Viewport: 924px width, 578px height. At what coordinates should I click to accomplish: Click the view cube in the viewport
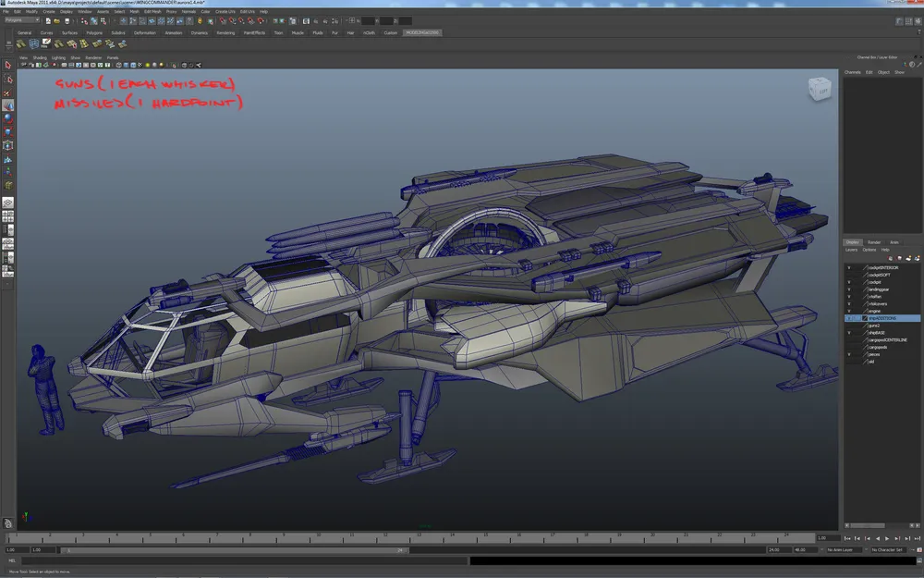pyautogui.click(x=819, y=90)
